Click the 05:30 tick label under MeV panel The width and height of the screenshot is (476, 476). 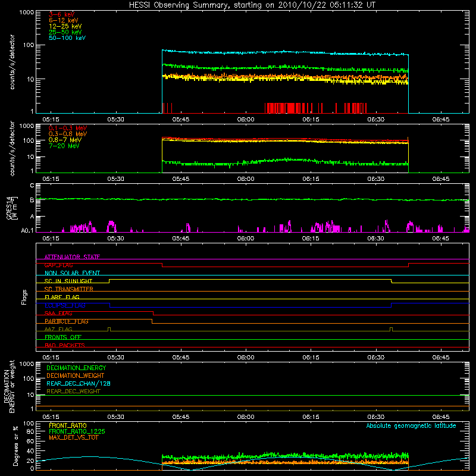click(x=115, y=179)
